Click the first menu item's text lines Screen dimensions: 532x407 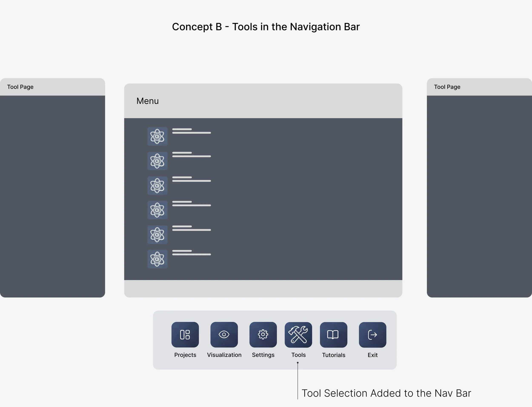[x=191, y=131]
